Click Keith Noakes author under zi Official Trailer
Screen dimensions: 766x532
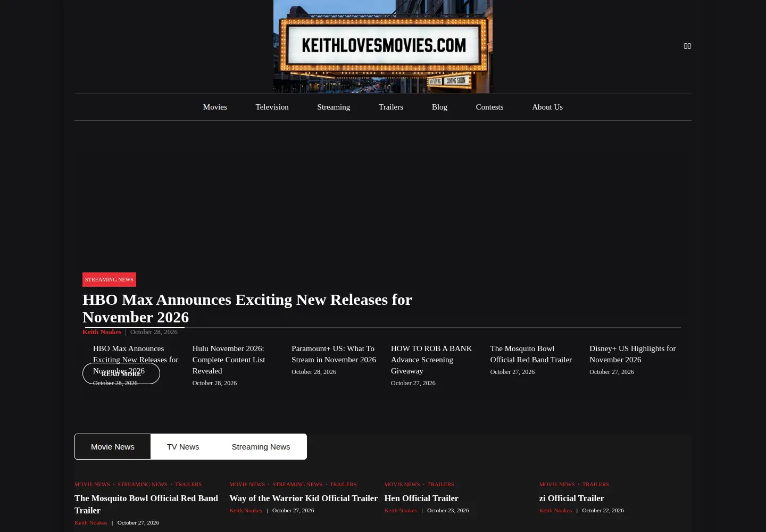click(x=555, y=511)
